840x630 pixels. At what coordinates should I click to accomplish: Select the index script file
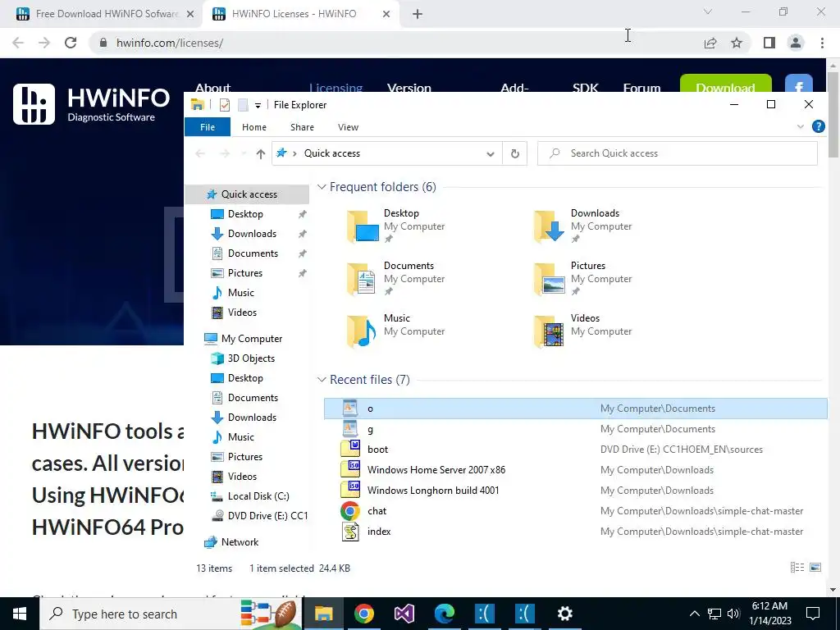point(575,532)
